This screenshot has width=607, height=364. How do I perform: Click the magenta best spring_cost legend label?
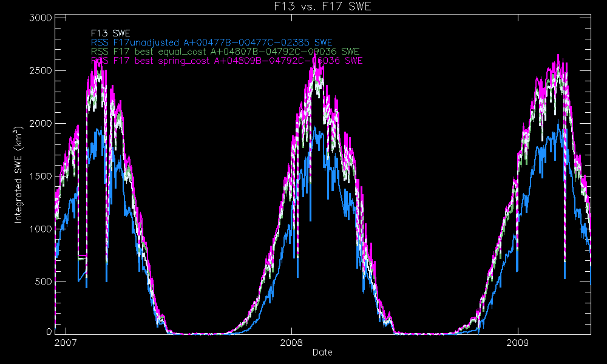click(226, 61)
